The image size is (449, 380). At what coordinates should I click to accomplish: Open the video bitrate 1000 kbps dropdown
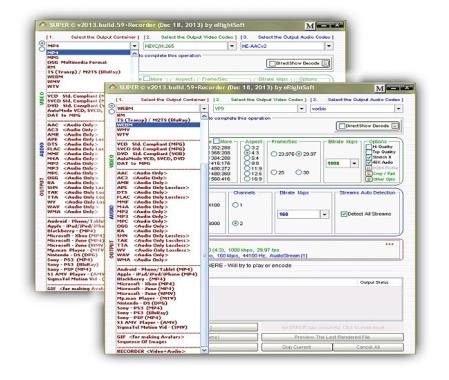354,163
